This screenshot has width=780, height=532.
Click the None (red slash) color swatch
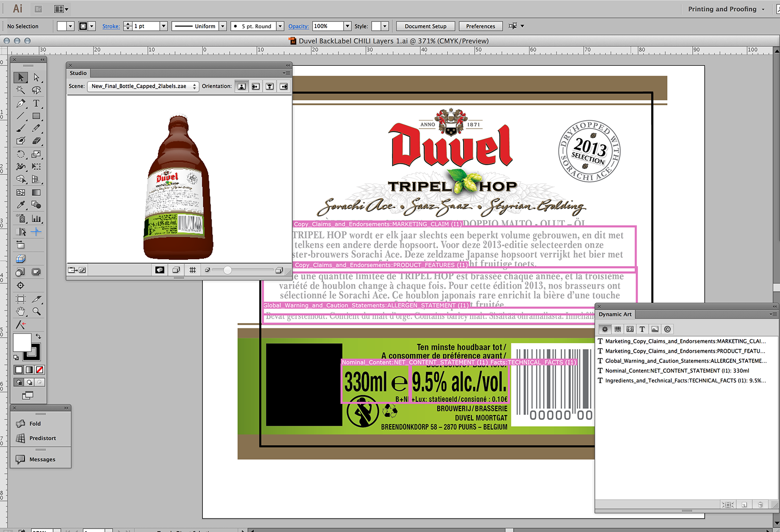coord(40,370)
